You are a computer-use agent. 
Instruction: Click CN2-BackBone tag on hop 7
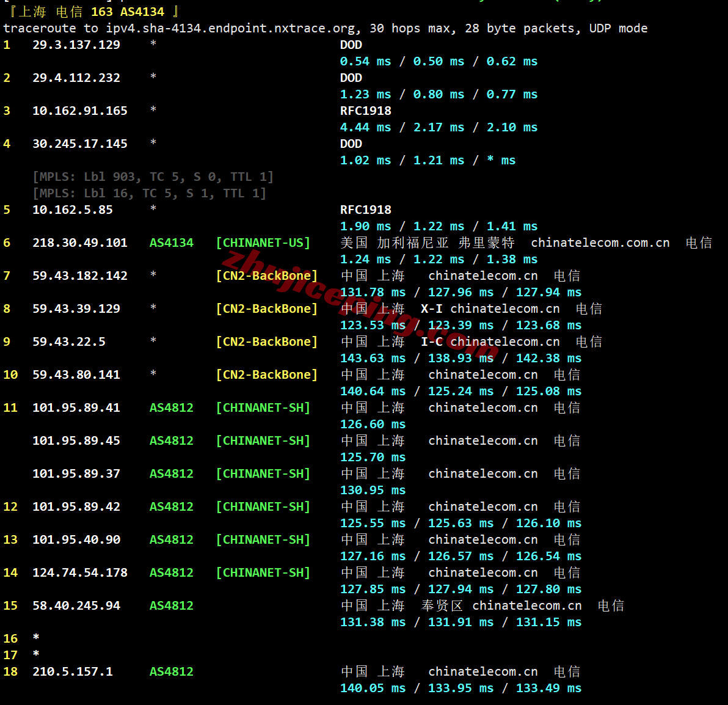(266, 276)
